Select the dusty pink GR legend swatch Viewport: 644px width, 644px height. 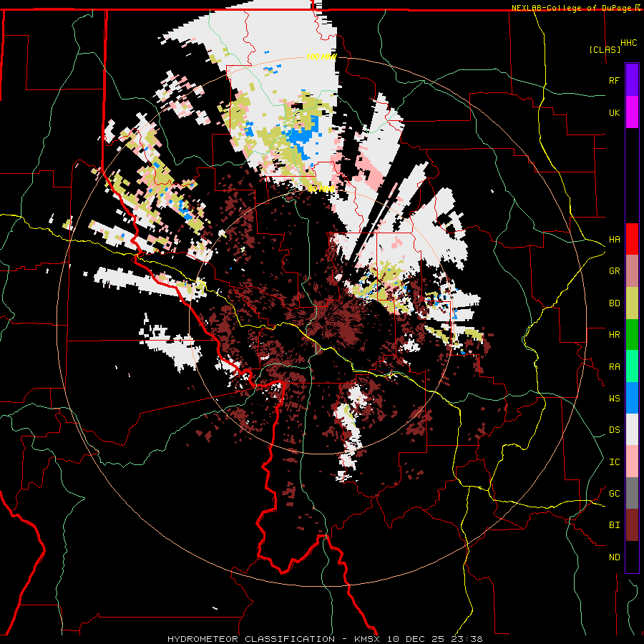[632, 271]
